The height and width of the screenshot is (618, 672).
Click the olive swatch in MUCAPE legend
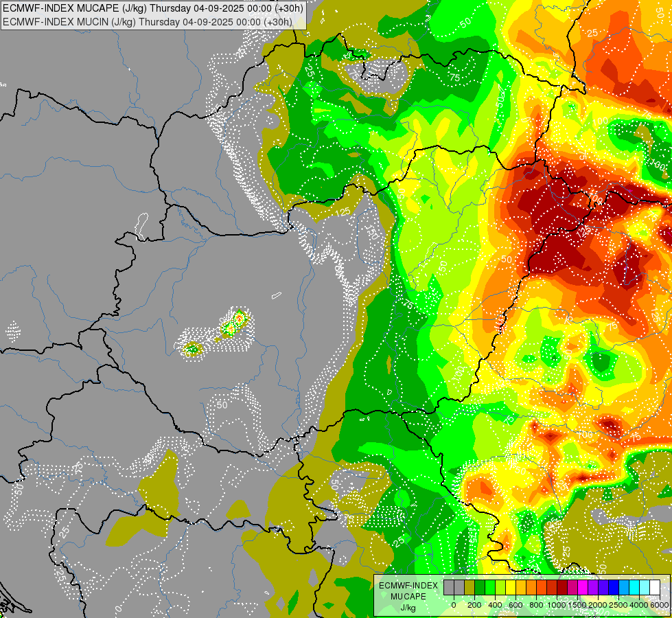pos(470,587)
